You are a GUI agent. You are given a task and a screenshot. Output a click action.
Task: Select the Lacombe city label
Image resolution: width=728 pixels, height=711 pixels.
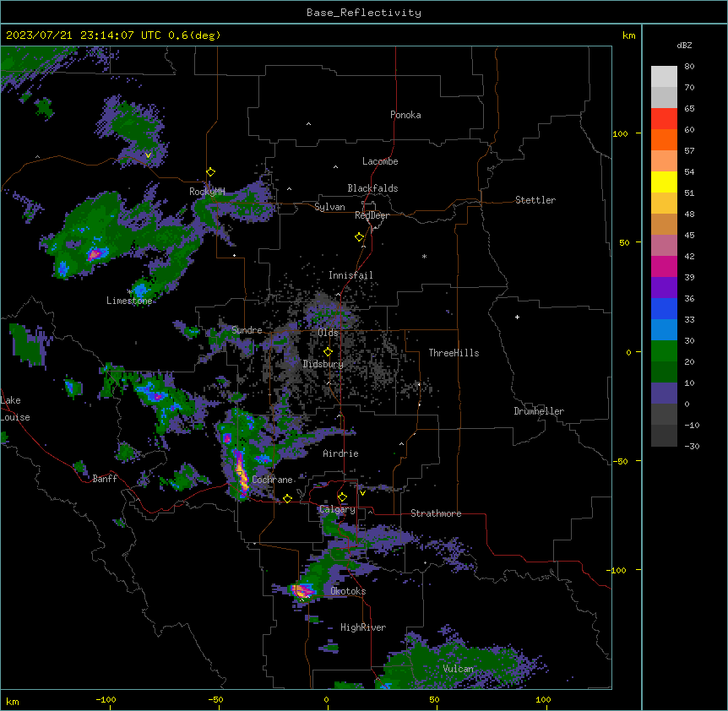pos(380,161)
